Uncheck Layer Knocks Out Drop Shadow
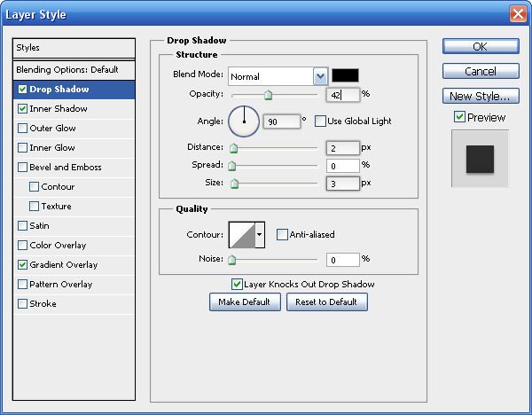 (x=237, y=284)
